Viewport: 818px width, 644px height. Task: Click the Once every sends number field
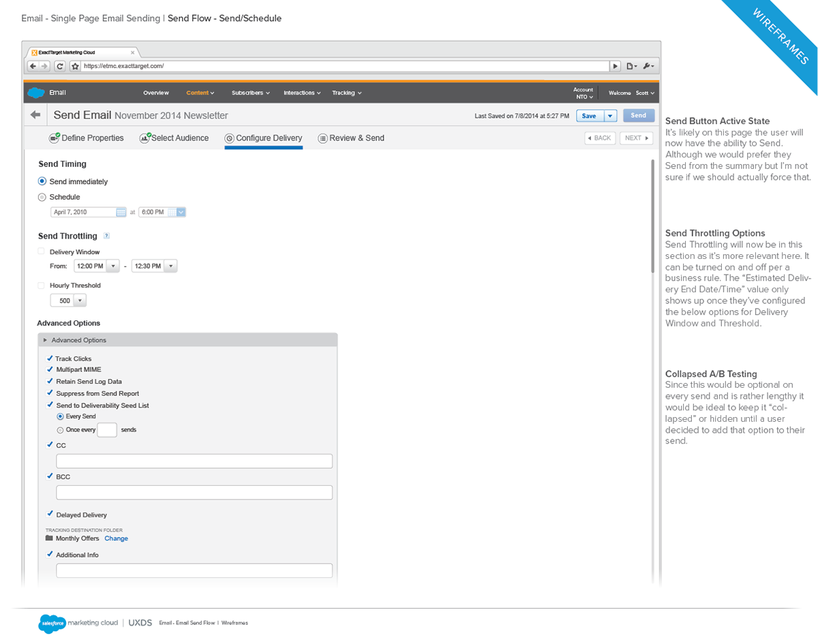[107, 430]
